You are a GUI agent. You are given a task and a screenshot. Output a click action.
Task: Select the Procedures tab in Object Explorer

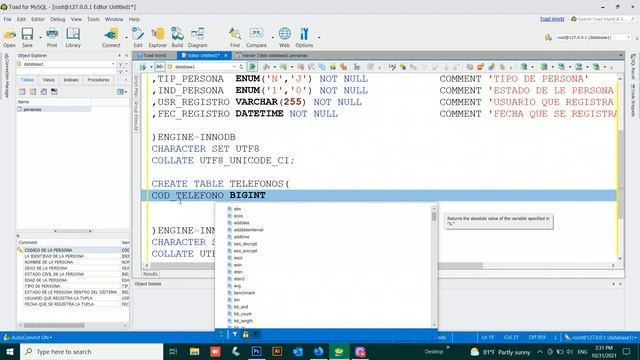click(98, 80)
